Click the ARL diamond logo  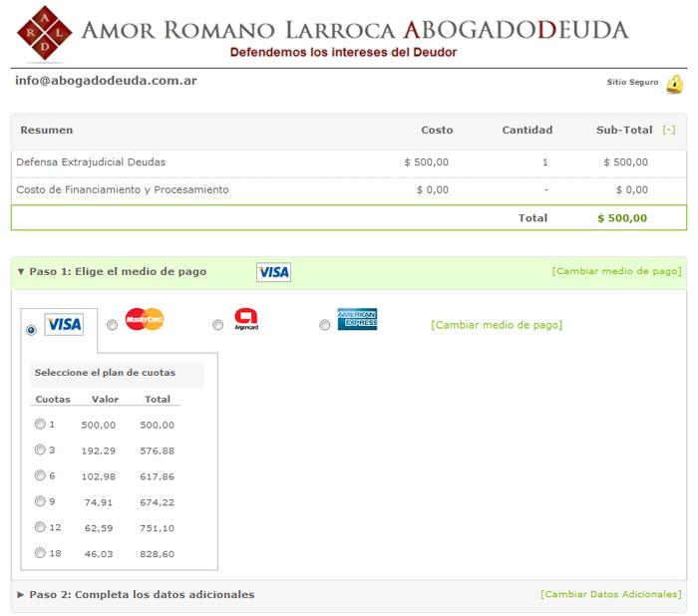45,33
